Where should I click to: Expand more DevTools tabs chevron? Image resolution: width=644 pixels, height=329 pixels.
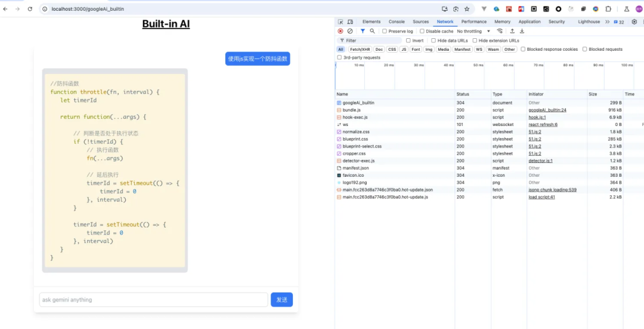coord(607,21)
